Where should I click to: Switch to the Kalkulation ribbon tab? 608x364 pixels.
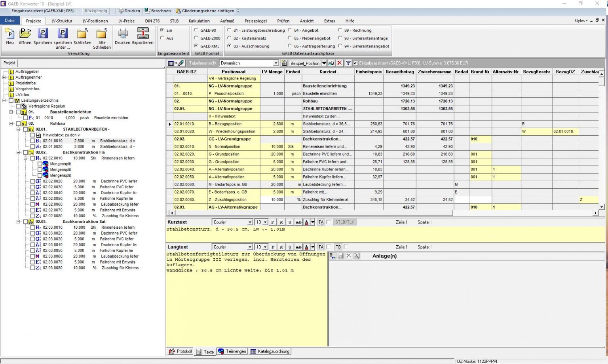pos(199,21)
